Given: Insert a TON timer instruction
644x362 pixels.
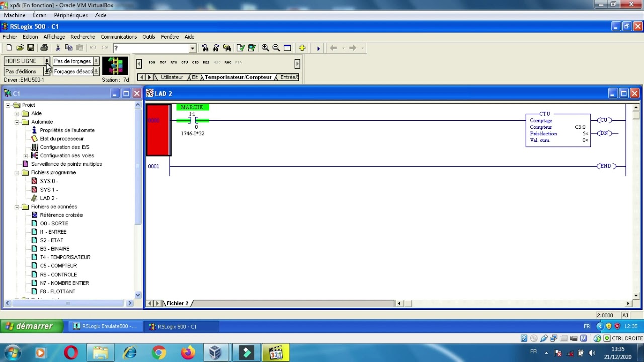Looking at the screenshot, I should point(152,62).
